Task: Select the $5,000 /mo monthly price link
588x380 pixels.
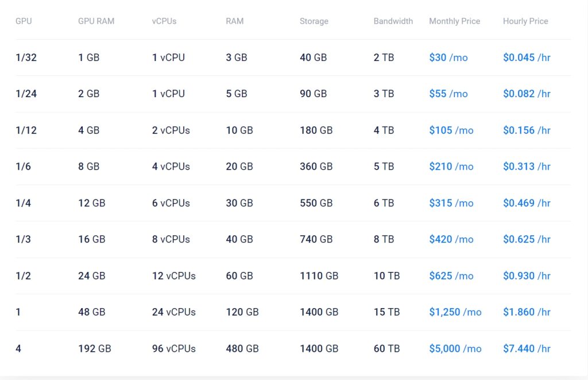Action: coord(455,348)
